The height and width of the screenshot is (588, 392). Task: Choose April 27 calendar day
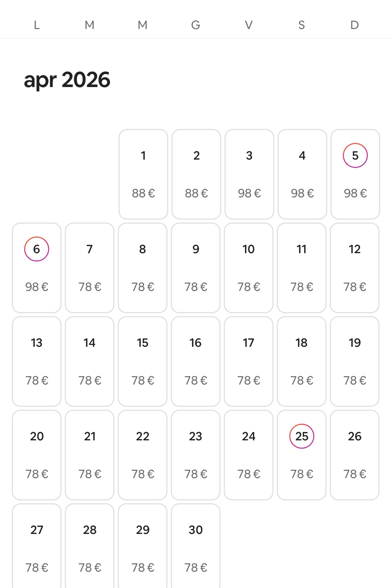coord(37,546)
